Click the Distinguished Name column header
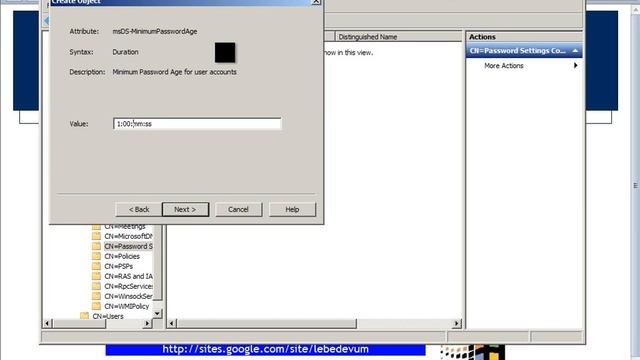The image size is (640, 360). pyautogui.click(x=398, y=37)
